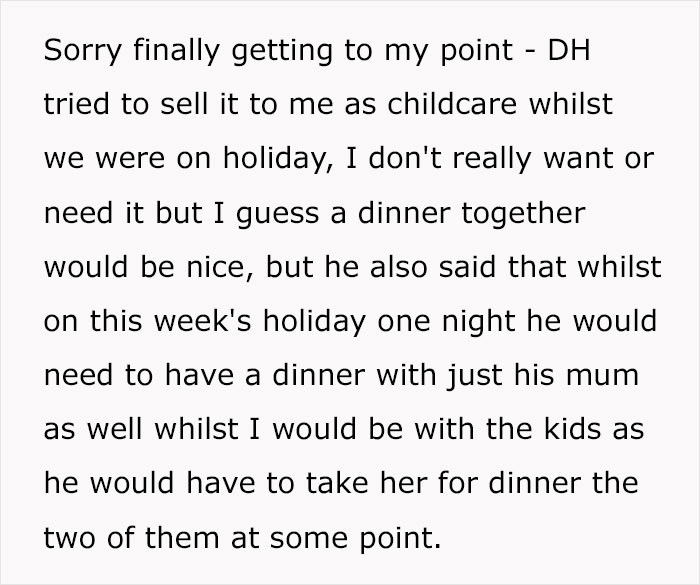Click the word "finally" in the first line
Image resolution: width=700 pixels, height=585 pixels.
[176, 51]
